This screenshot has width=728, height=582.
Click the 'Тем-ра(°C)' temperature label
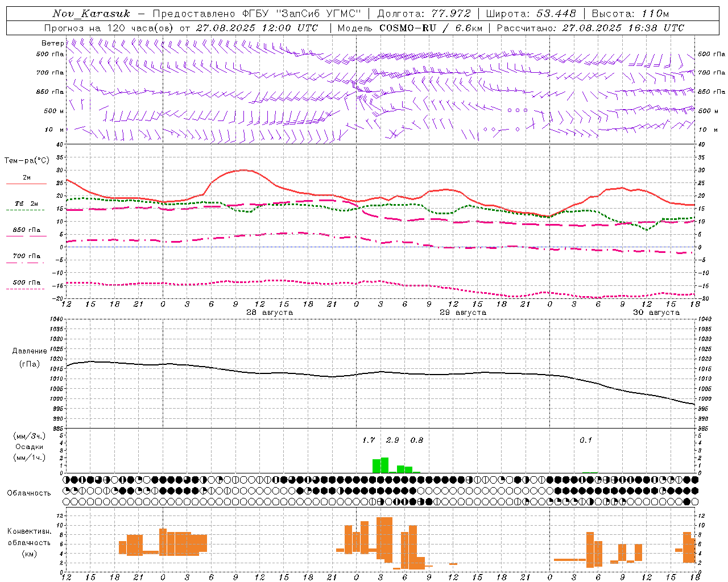pos(27,161)
